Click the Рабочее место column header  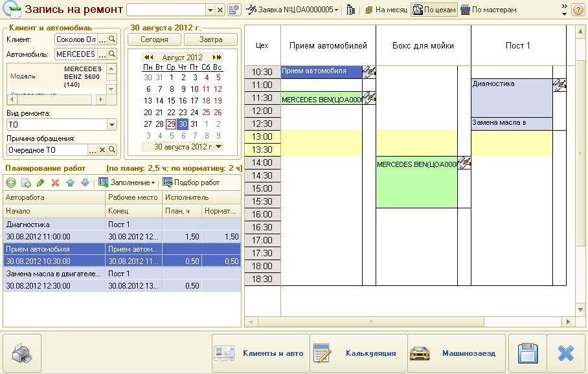tap(133, 197)
